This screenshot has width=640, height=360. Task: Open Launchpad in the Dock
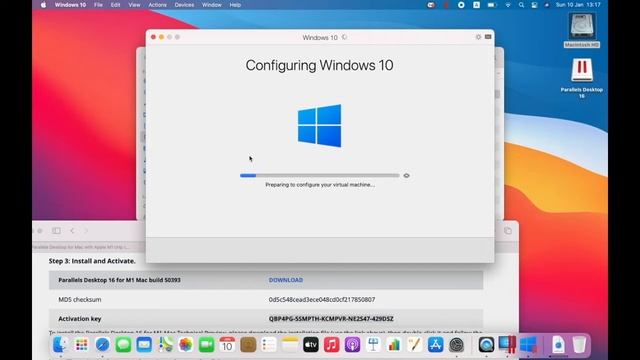pyautogui.click(x=81, y=345)
